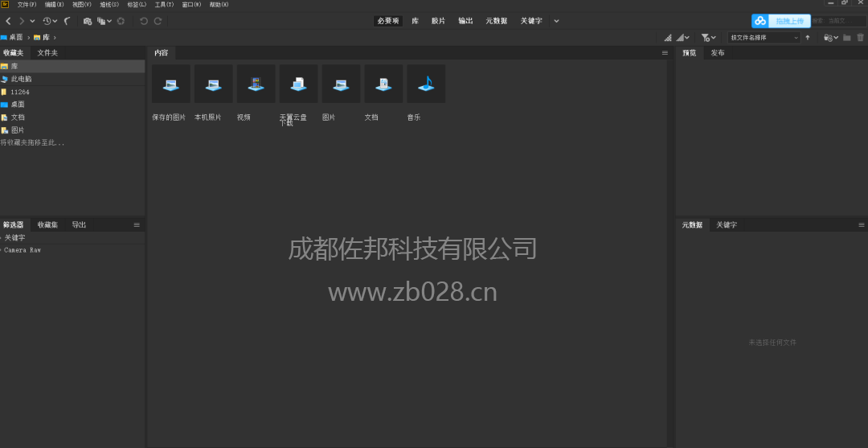Viewport: 868px width, 448px height.
Task: Open the 文件(F) menu
Action: pyautogui.click(x=27, y=5)
